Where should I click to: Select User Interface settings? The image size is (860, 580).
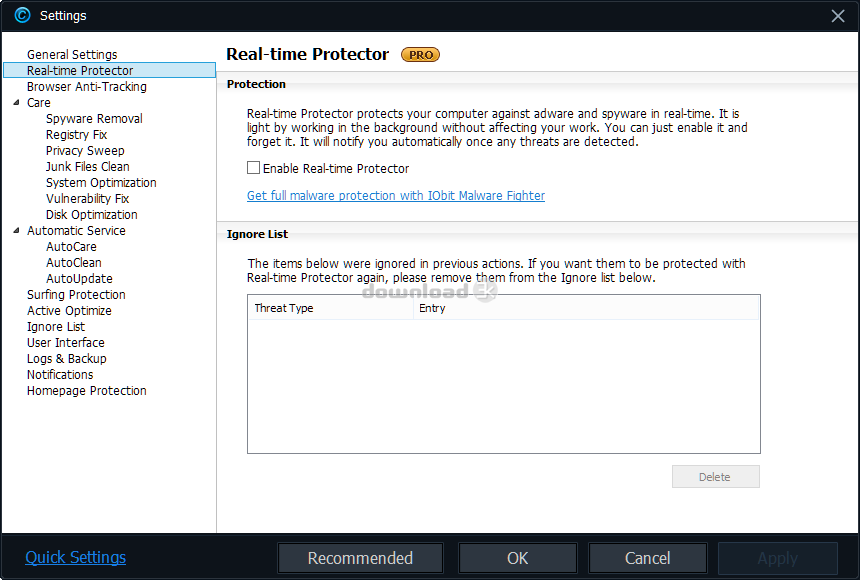point(66,342)
